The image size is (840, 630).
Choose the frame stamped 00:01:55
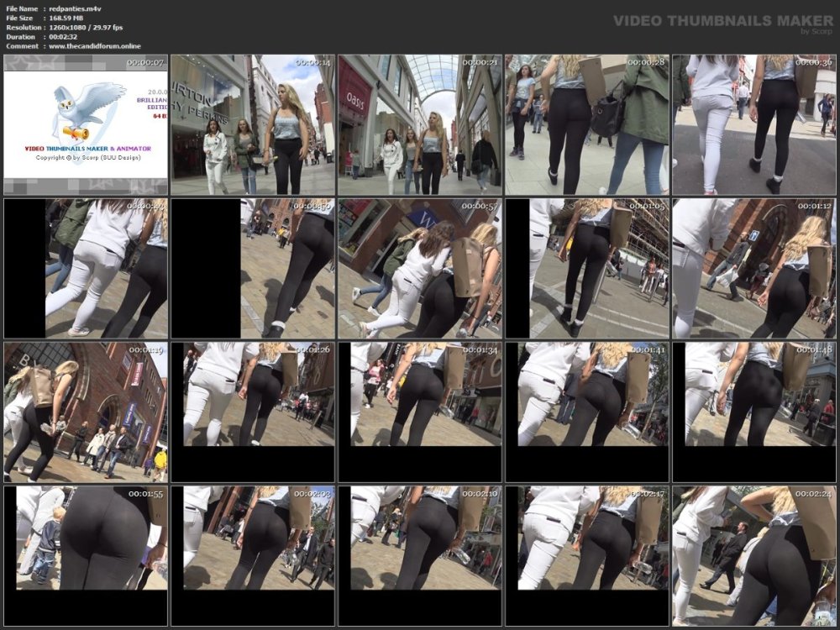point(86,556)
